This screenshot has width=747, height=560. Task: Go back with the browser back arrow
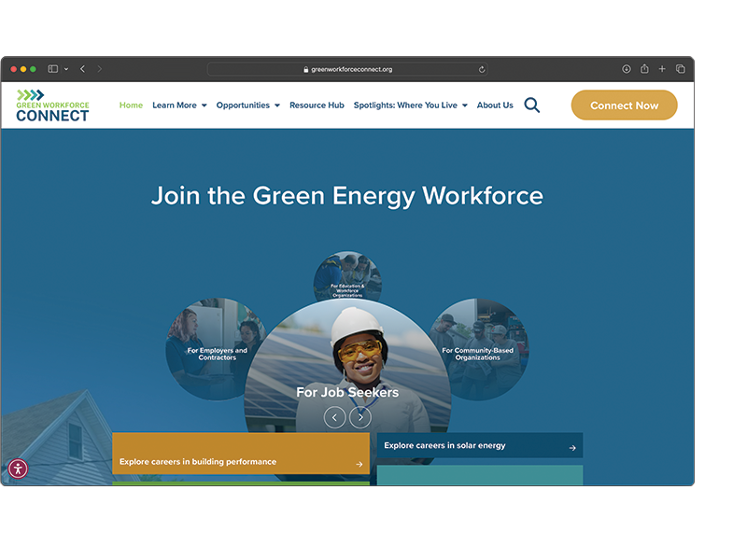click(x=82, y=69)
